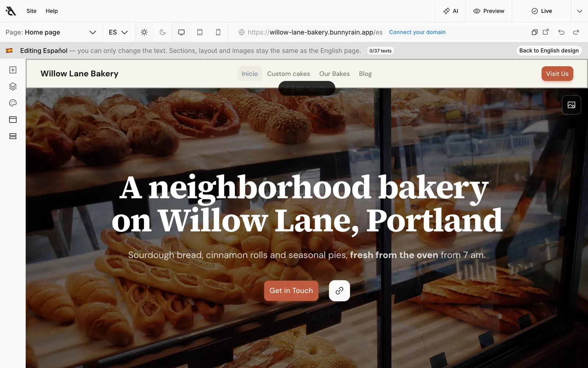The width and height of the screenshot is (588, 368).
Task: Click Back to English design button
Action: tap(549, 50)
